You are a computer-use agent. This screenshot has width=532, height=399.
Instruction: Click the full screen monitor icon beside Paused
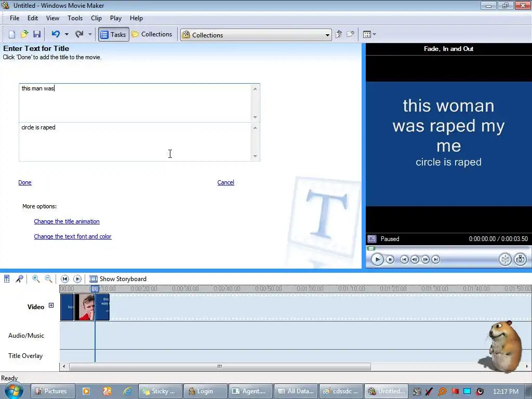[372, 239]
